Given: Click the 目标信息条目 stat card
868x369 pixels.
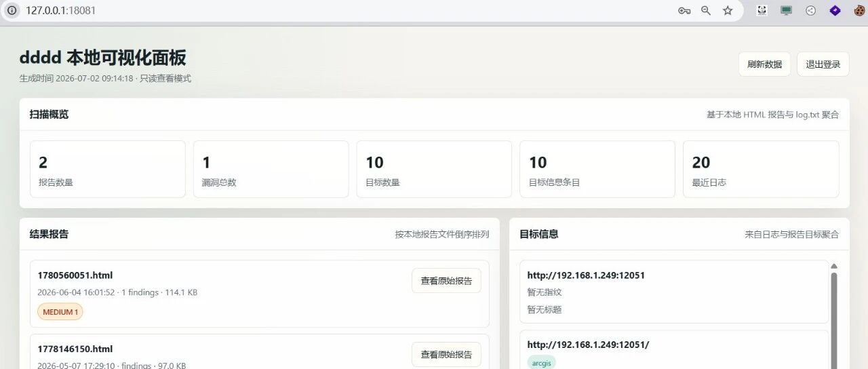Looking at the screenshot, I should click(597, 169).
